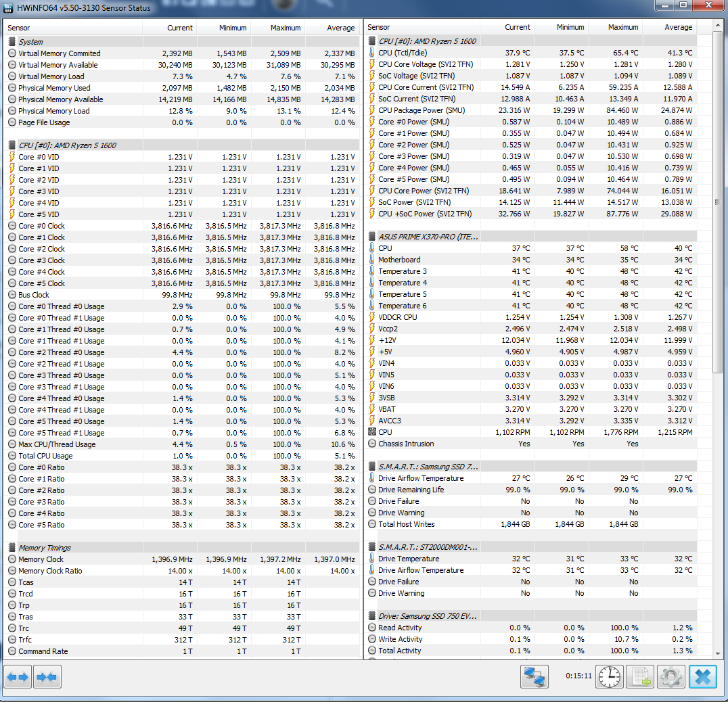This screenshot has width=728, height=702.
Task: Click the right panel Sensor column header
Action: [422, 27]
